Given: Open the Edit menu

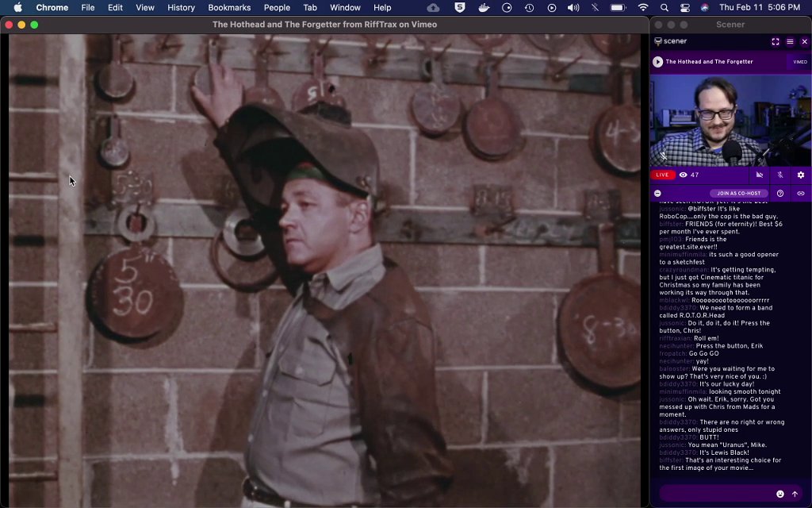Looking at the screenshot, I should point(115,7).
